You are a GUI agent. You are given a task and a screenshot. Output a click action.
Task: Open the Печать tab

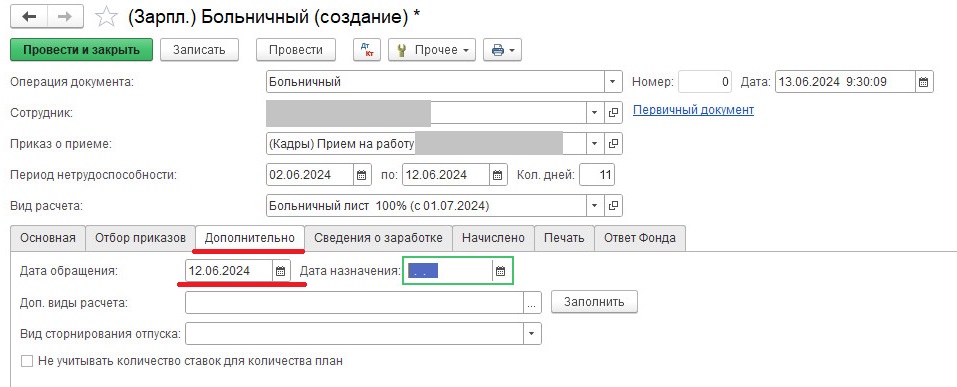coord(565,238)
